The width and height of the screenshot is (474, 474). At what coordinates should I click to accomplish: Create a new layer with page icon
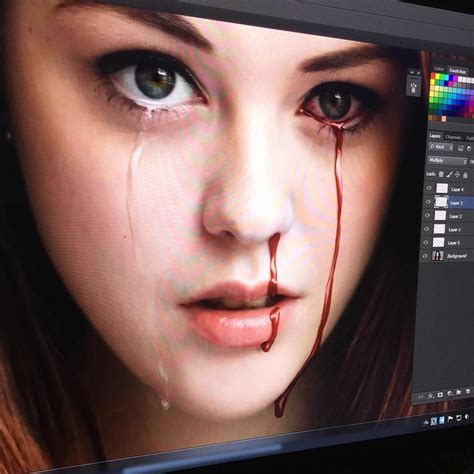coord(468,392)
